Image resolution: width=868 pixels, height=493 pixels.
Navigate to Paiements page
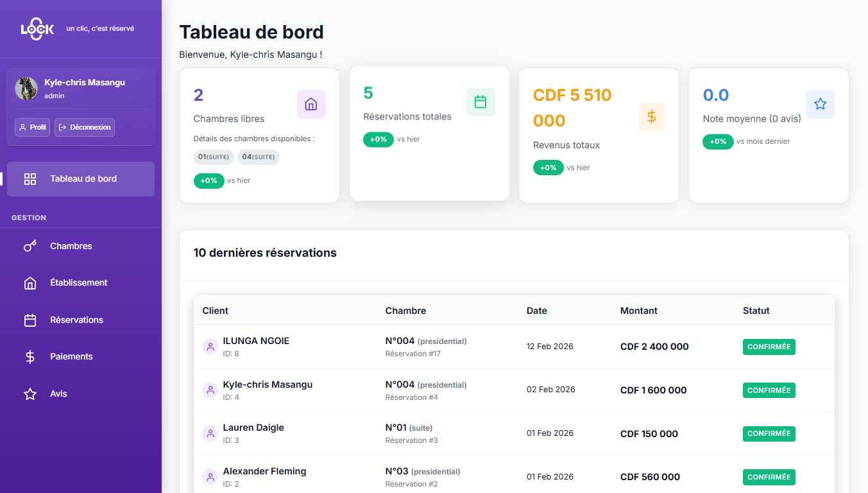pyautogui.click(x=81, y=357)
